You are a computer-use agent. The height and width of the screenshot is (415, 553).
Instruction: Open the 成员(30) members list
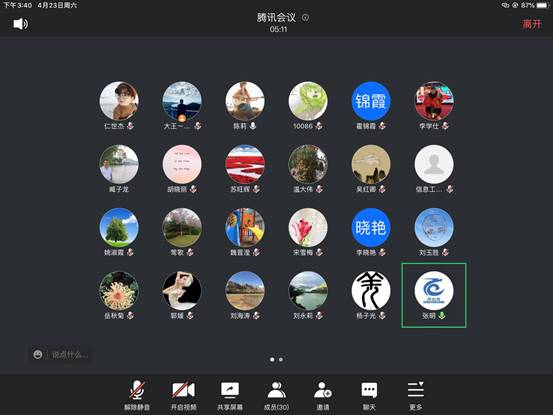tap(276, 395)
